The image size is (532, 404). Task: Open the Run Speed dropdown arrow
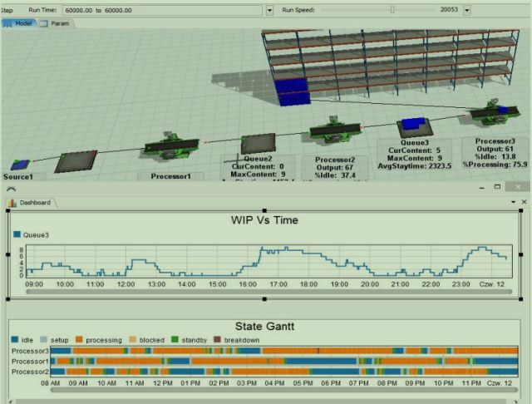click(x=466, y=10)
